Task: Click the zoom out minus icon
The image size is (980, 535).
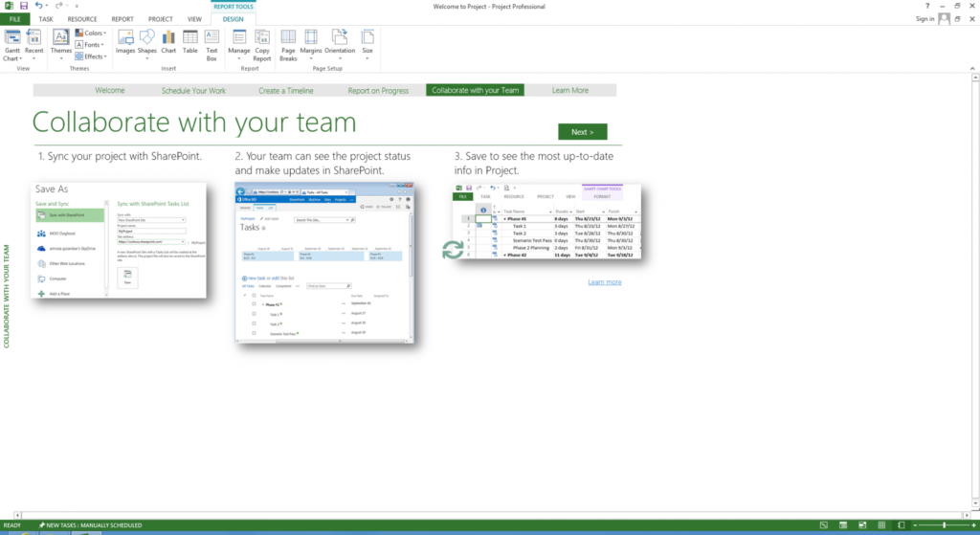Action: coord(916,525)
